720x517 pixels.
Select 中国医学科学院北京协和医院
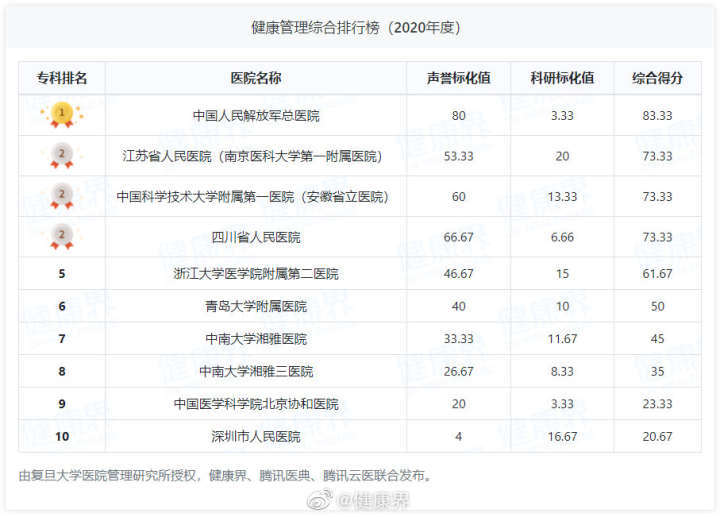pyautogui.click(x=256, y=404)
